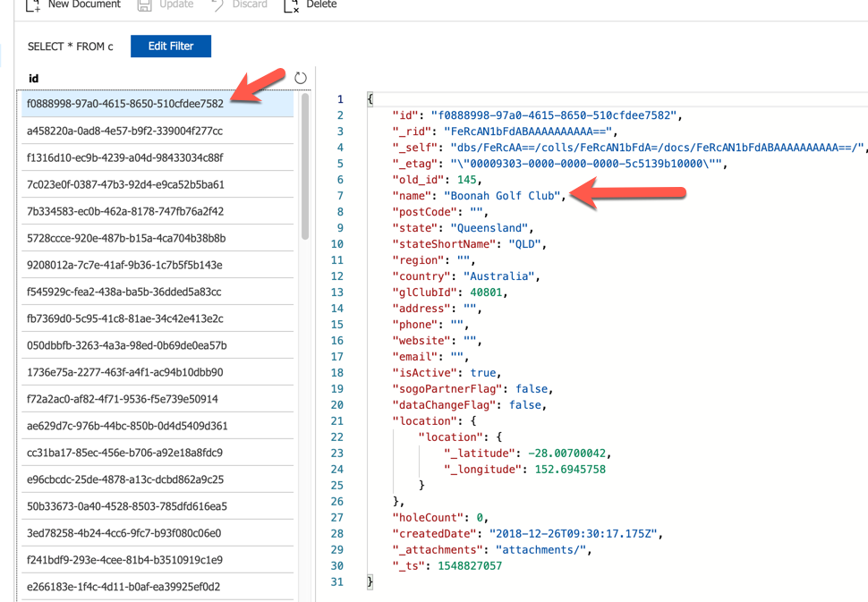Select document f1316d10-ec9b-4239-a04d-98433034c88f
This screenshot has width=868, height=602.
157,157
